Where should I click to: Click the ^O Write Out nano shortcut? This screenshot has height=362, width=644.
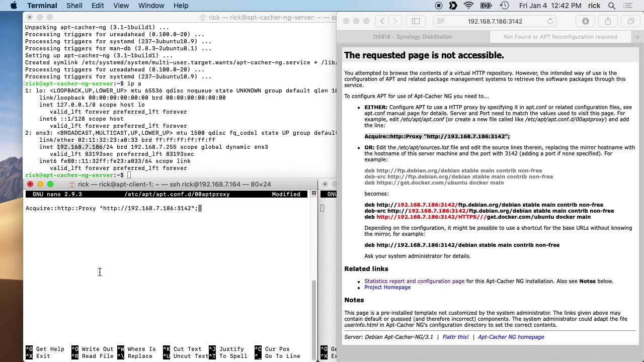point(93,349)
